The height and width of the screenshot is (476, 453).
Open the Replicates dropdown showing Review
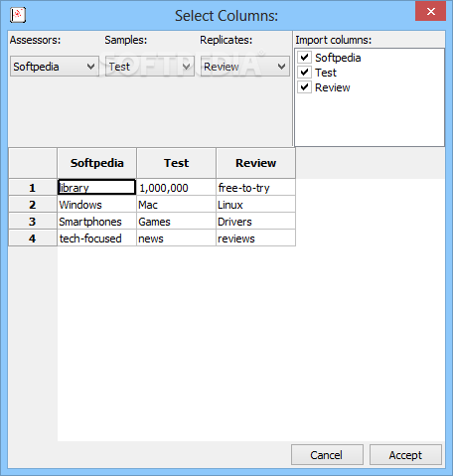[245, 67]
